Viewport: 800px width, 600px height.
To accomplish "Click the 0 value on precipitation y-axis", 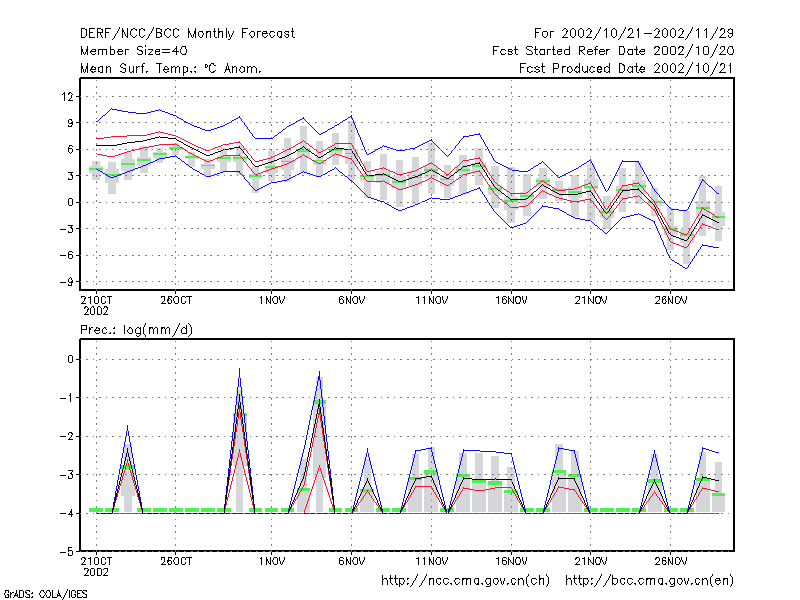I will [70, 360].
